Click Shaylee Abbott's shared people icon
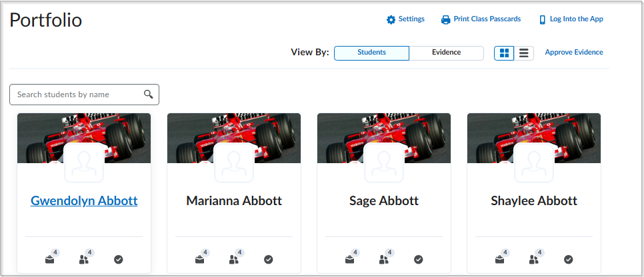644x277 pixels. (x=533, y=259)
